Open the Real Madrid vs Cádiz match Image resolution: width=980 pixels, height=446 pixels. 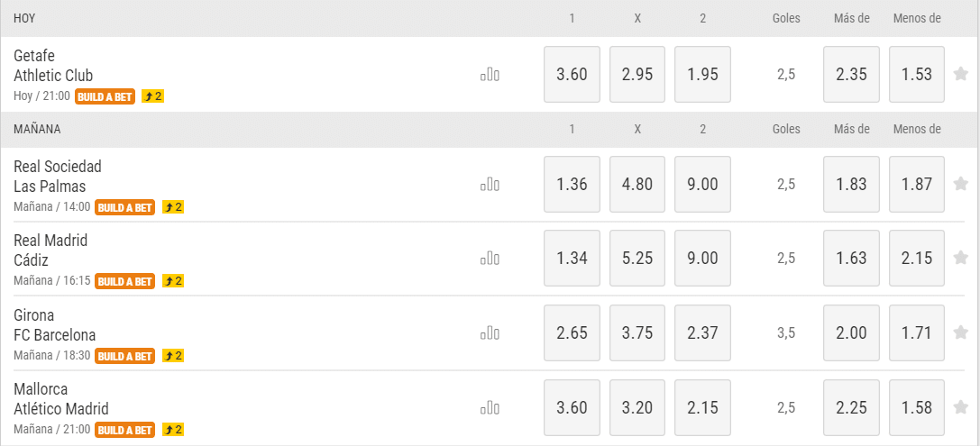(50, 250)
